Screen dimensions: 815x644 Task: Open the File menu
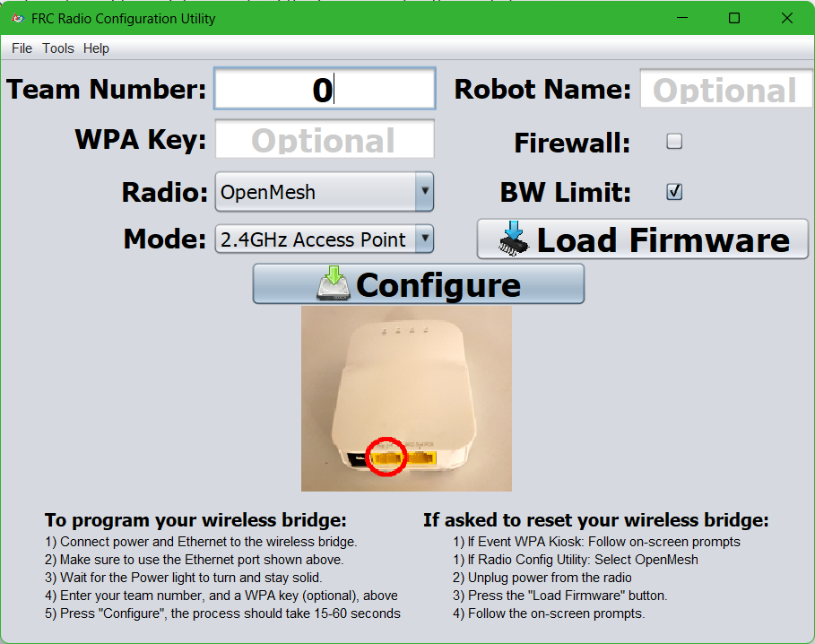(x=21, y=48)
